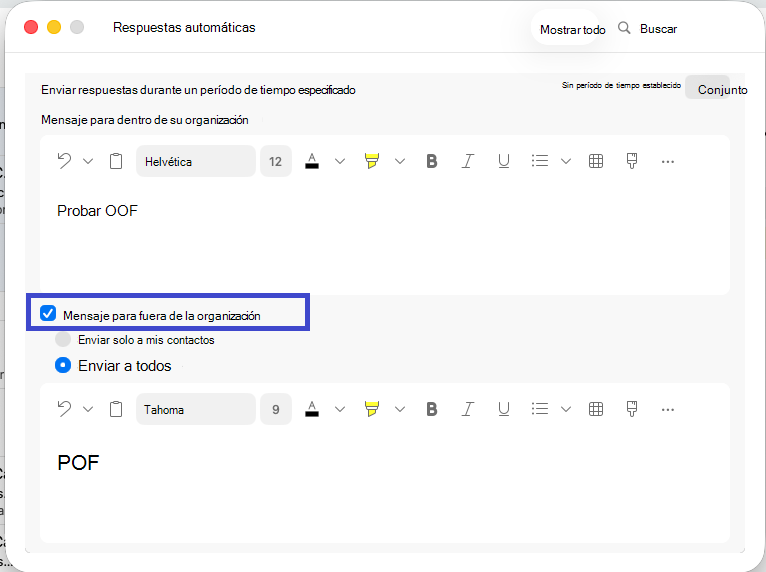Open the Tahoma font selector
This screenshot has width=766, height=572.
(195, 409)
